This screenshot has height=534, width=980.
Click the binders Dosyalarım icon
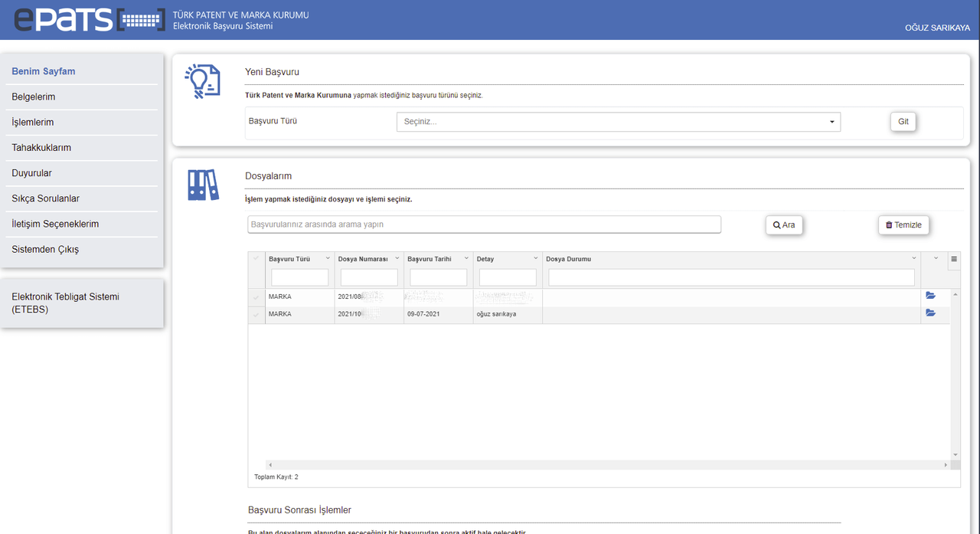pyautogui.click(x=203, y=185)
